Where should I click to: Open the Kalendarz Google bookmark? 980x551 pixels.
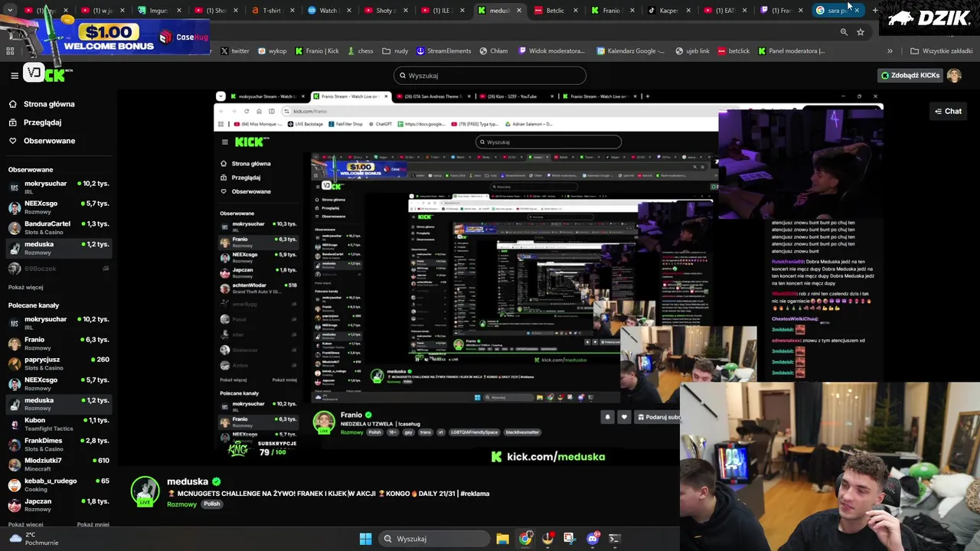pyautogui.click(x=631, y=51)
